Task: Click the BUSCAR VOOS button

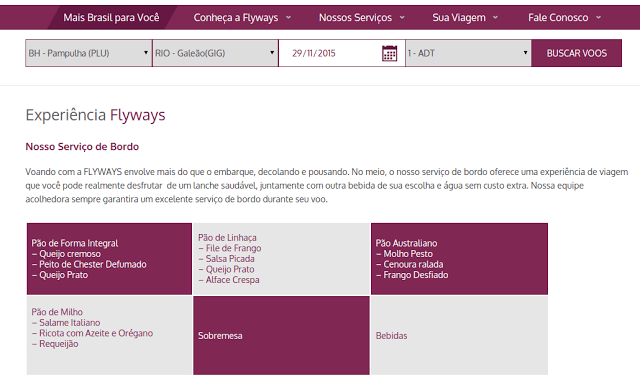Action: pos(576,53)
